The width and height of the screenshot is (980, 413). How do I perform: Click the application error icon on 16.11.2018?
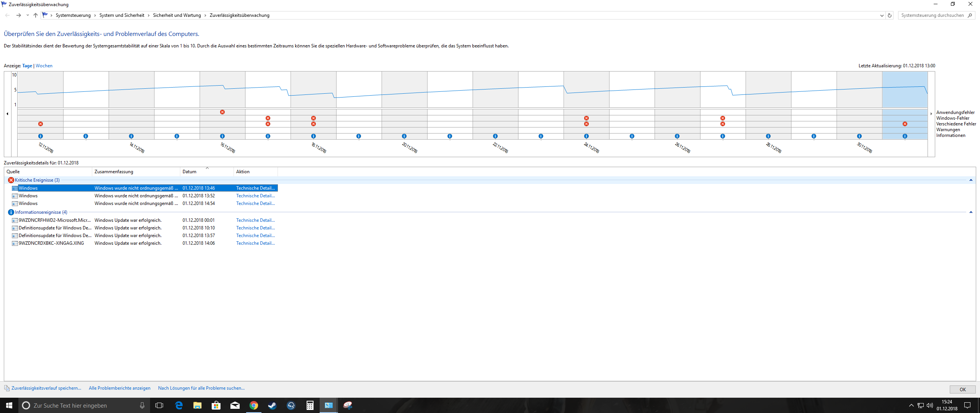pyautogui.click(x=222, y=112)
